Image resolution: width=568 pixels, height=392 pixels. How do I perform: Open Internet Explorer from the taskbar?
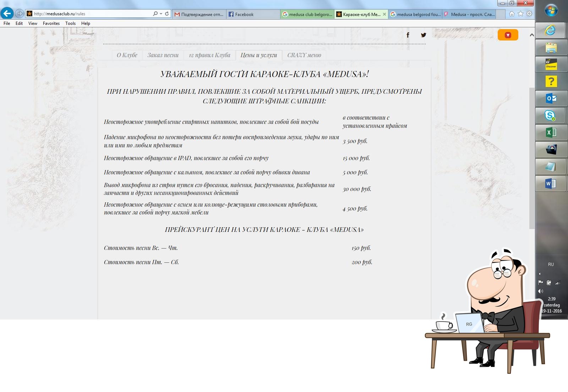pyautogui.click(x=551, y=30)
